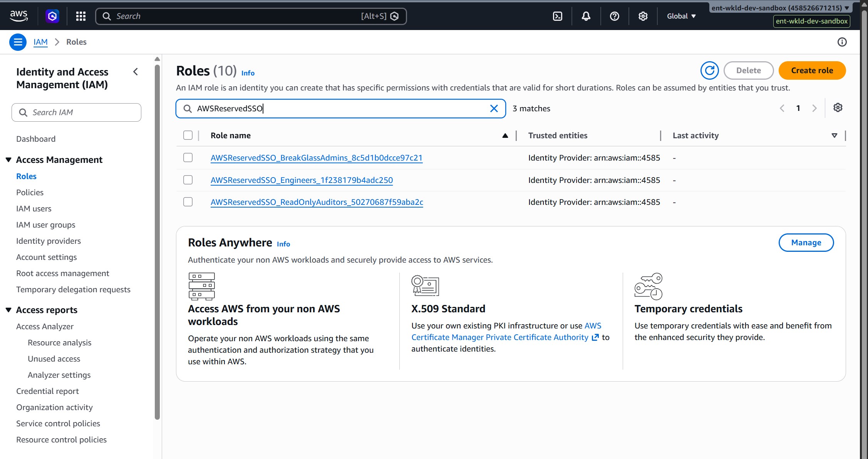The height and width of the screenshot is (459, 868).
Task: Open Credential report in the sidebar
Action: [x=47, y=391]
